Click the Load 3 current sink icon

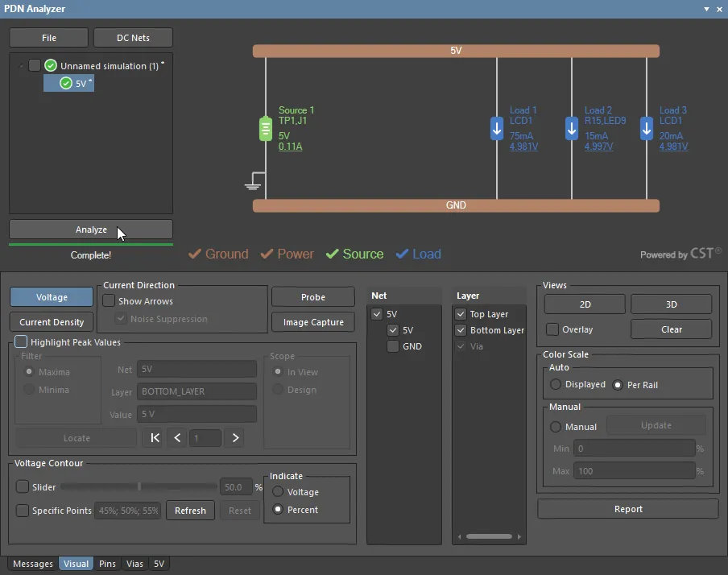pyautogui.click(x=647, y=129)
